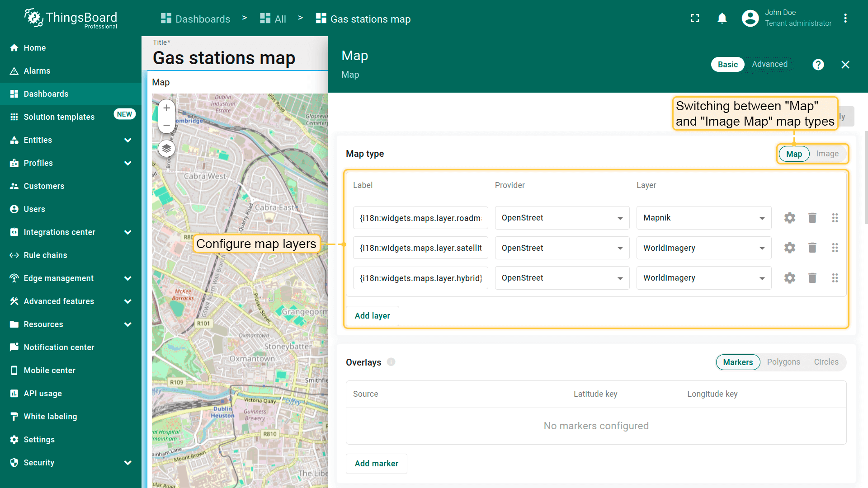Delete the hybrid layer row
This screenshot has width=868, height=488.
pos(812,278)
